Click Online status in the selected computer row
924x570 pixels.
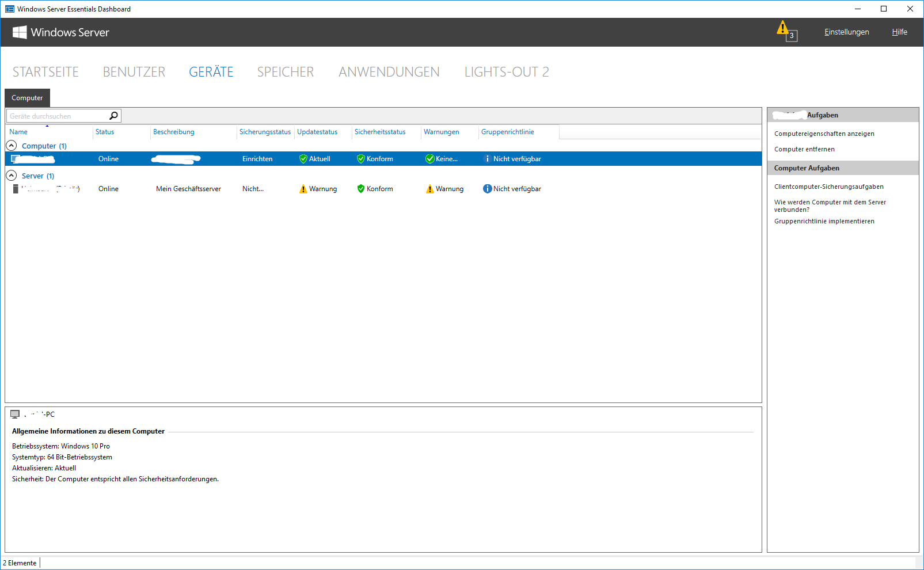point(108,159)
